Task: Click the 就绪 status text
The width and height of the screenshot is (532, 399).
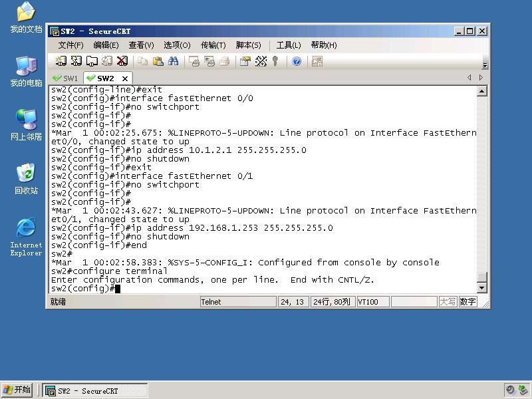Action: click(x=58, y=302)
